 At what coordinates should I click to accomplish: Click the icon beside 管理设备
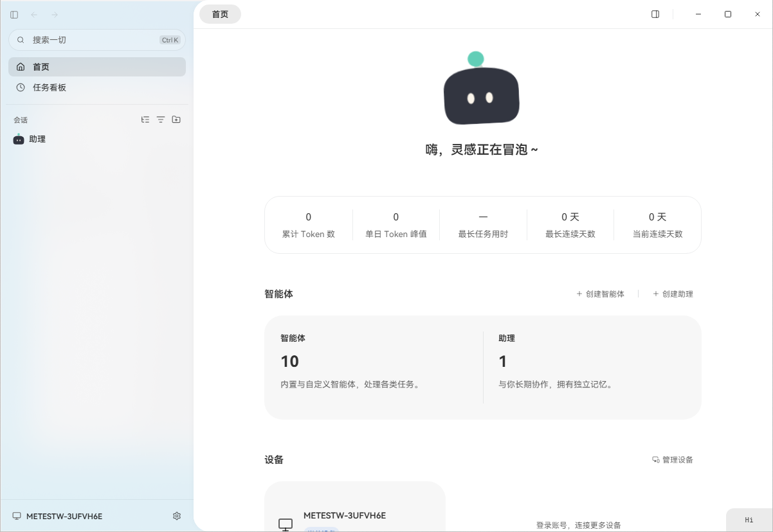coord(656,459)
